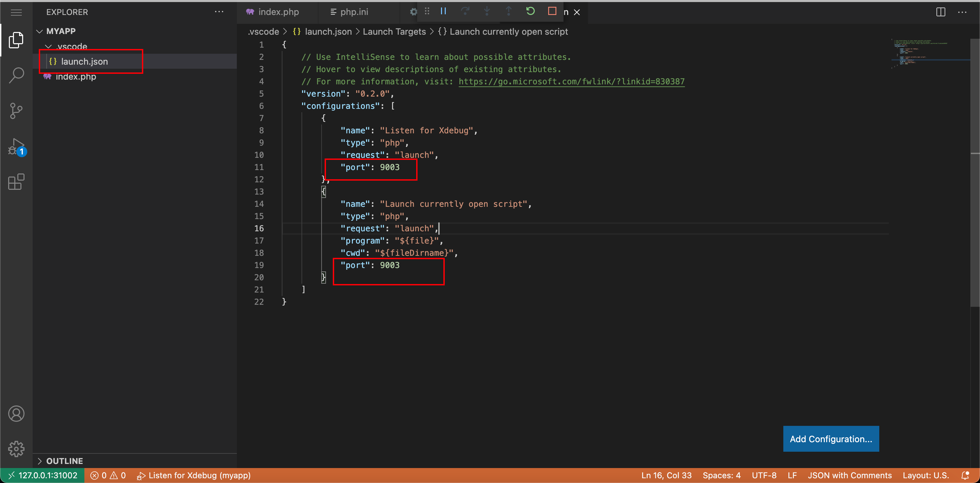This screenshot has height=483, width=980.
Task: Place cursor on "version": "0.2.0" line
Action: 347,94
